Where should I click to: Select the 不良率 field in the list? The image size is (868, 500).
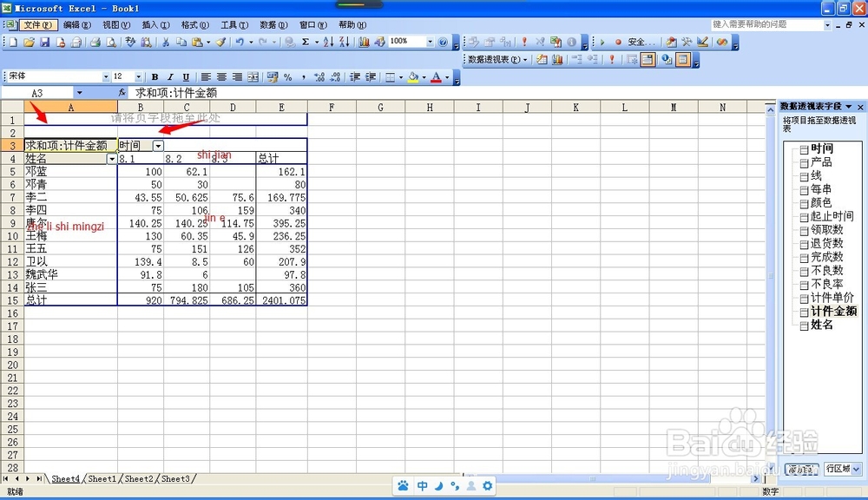tap(827, 284)
